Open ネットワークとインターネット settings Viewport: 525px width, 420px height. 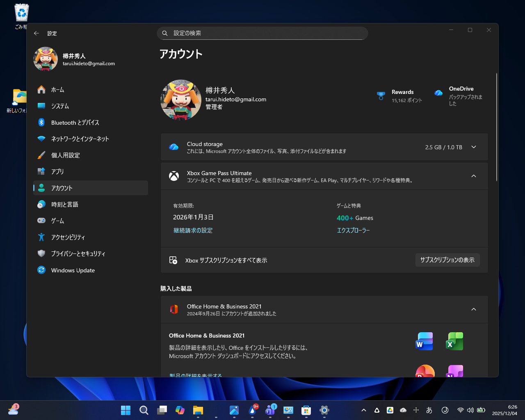91,139
